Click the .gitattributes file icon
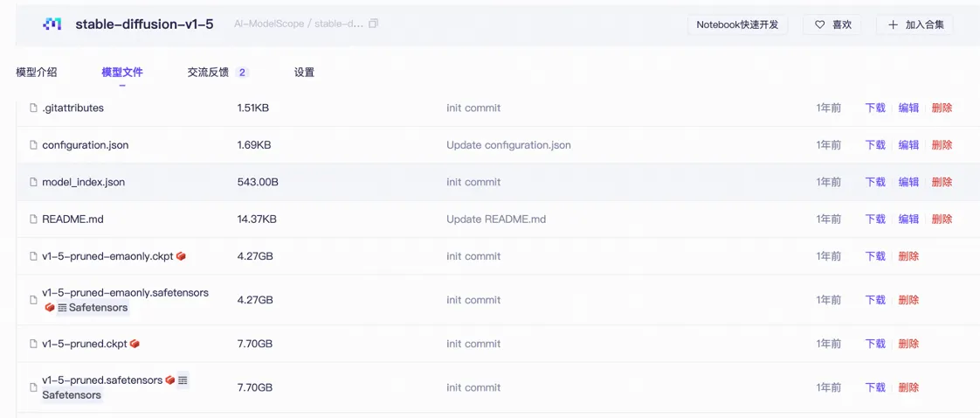This screenshot has width=980, height=418. tap(34, 108)
